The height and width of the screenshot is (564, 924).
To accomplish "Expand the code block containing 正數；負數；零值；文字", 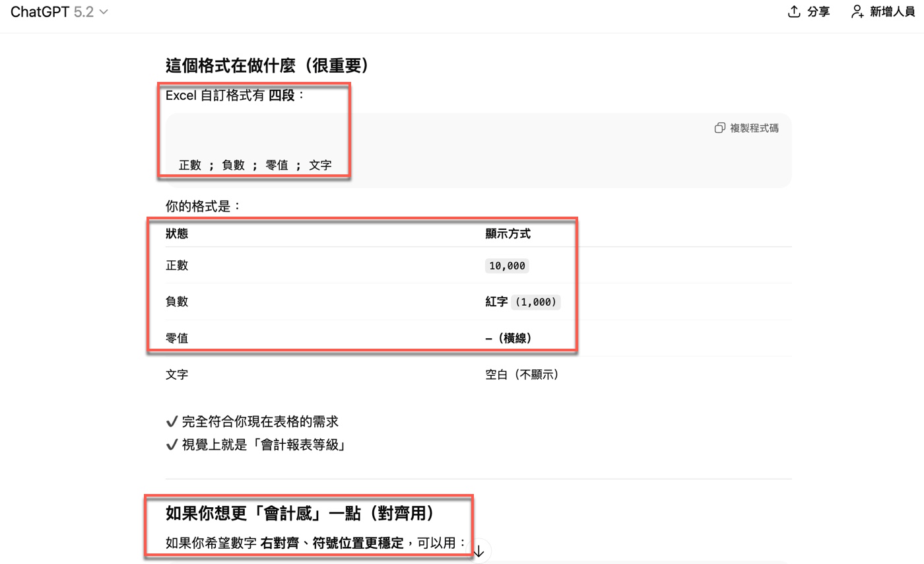I will pos(250,165).
